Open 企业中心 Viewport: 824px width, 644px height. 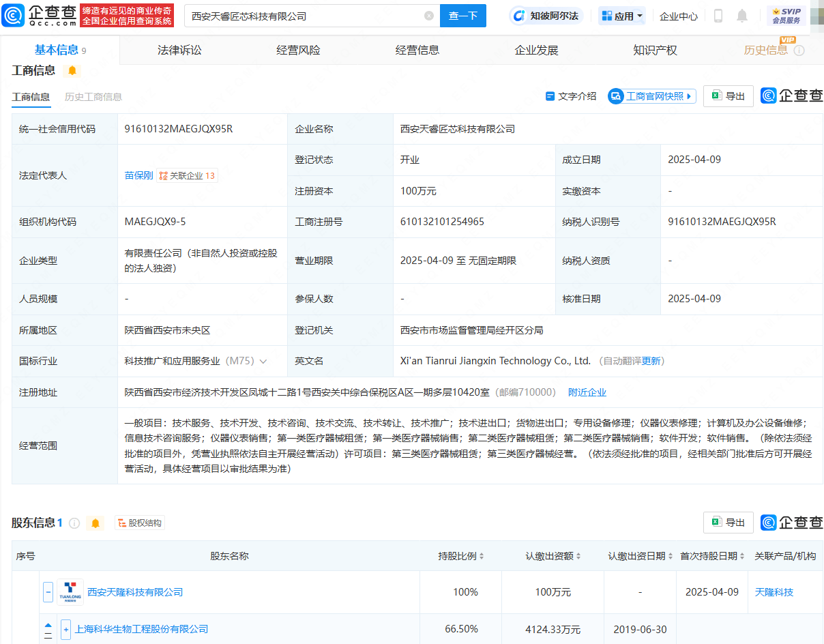point(679,16)
